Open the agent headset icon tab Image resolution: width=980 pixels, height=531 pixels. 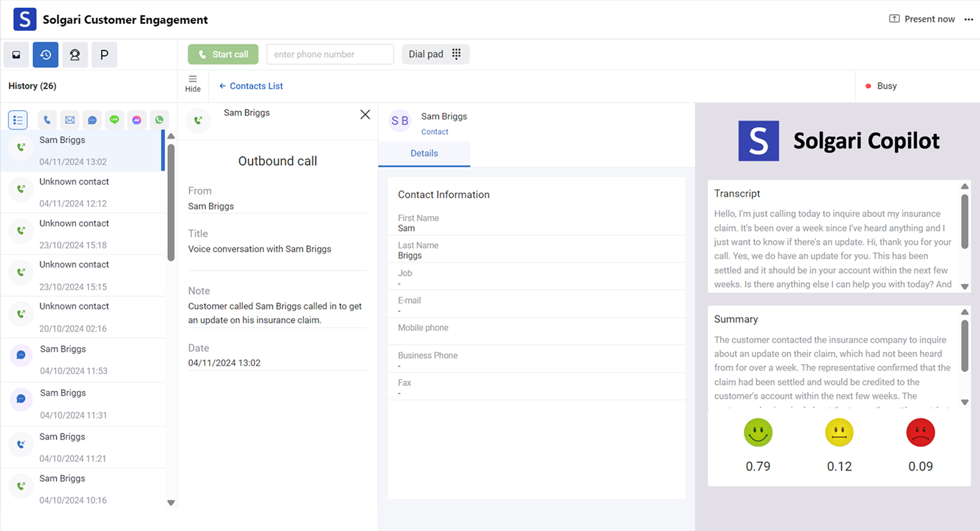point(75,55)
